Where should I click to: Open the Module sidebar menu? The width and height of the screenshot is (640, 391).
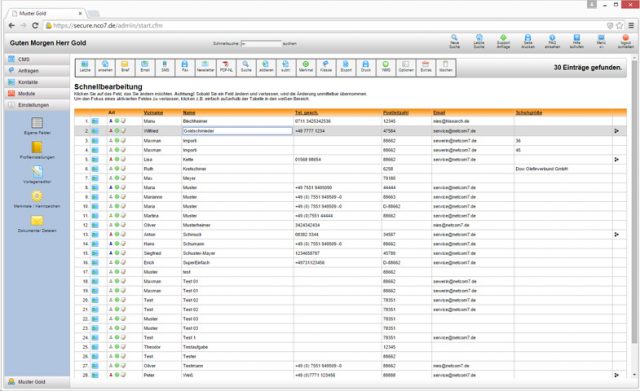pyautogui.click(x=37, y=93)
